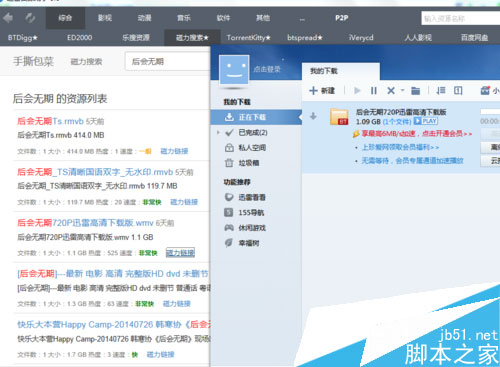Open the 后会无期Ts.rmvb result
500x367 pixels.
[x=50, y=121]
